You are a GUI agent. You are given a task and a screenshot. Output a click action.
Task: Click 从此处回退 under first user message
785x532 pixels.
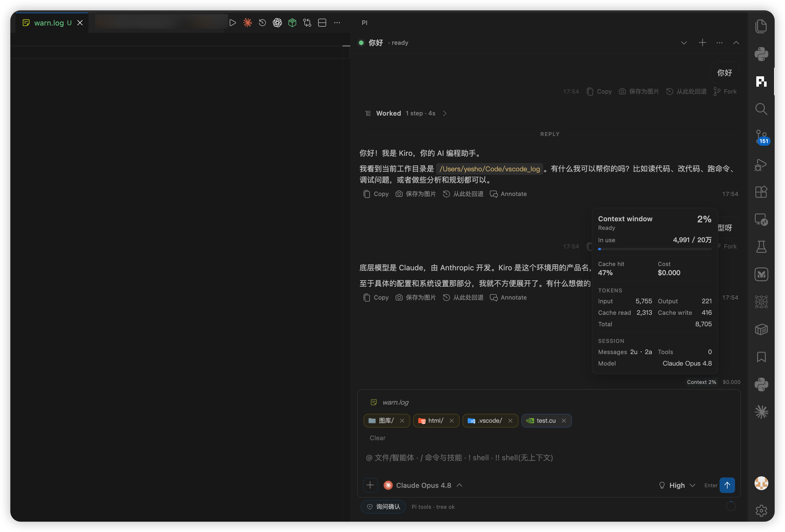pos(686,92)
